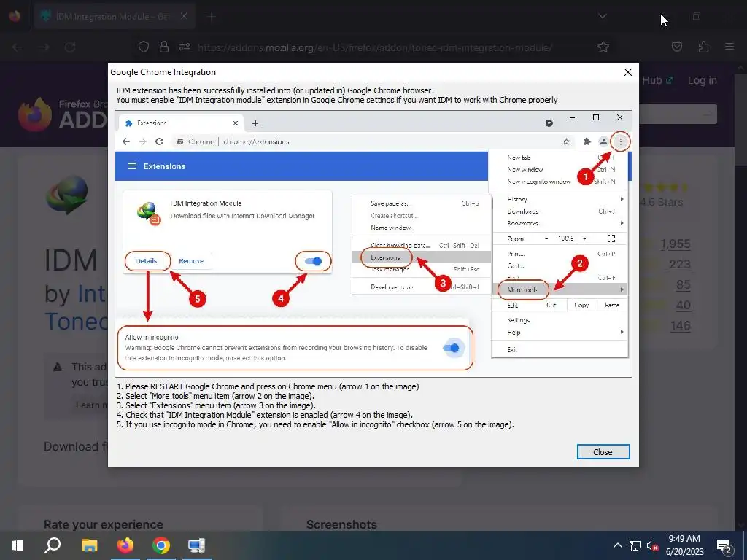Viewport: 747px width, 560px height.
Task: Click the Firefox View icon at the top left
Action: coord(15,16)
